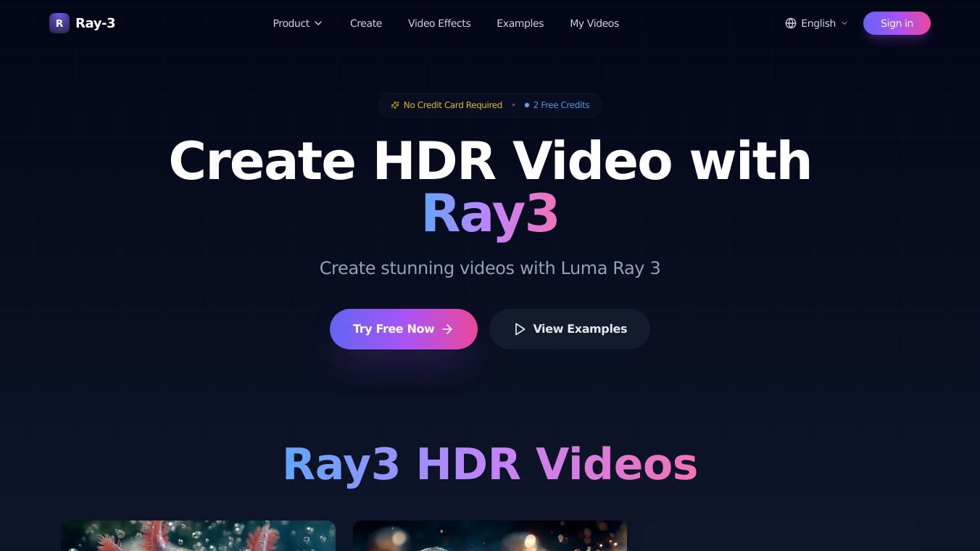Screen dimensions: 980x551
Task: Click the "Create HDR Video with" headline
Action: point(490,160)
